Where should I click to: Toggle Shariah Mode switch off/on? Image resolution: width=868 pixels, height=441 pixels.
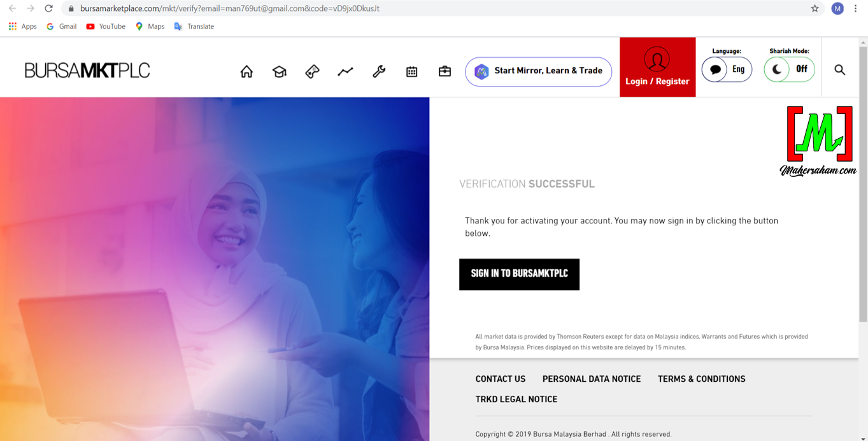click(789, 69)
